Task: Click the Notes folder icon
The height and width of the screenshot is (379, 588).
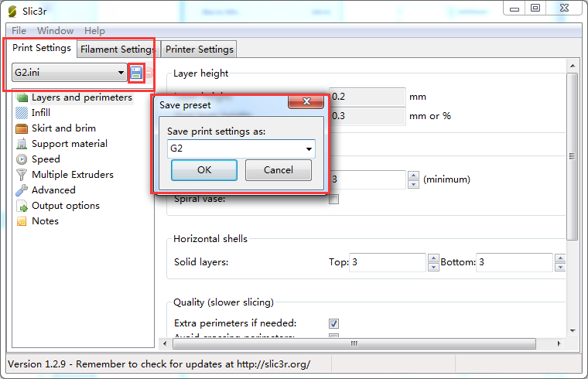Action: tap(22, 221)
